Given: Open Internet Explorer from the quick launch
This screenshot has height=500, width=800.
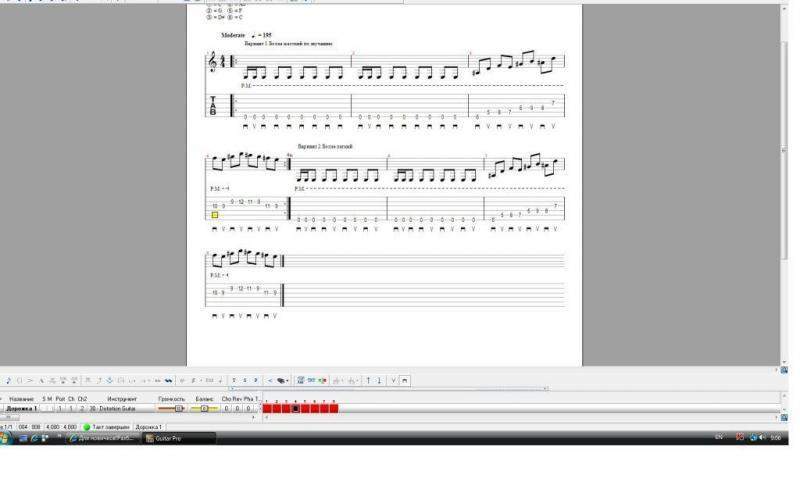Looking at the screenshot, I should tap(34, 438).
